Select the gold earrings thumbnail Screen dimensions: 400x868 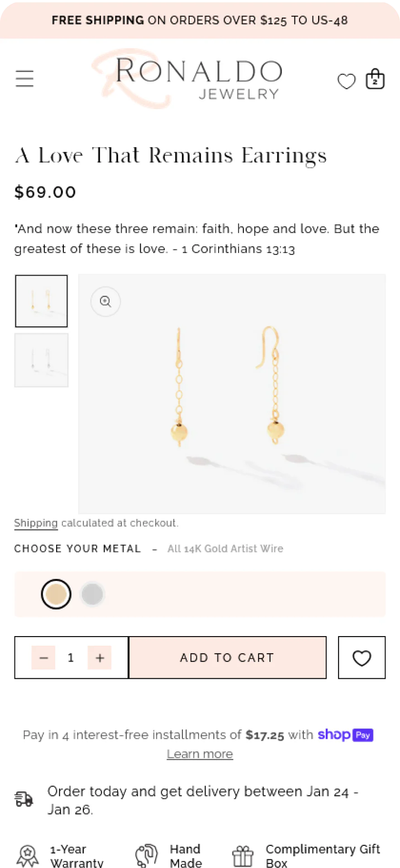pyautogui.click(x=41, y=301)
